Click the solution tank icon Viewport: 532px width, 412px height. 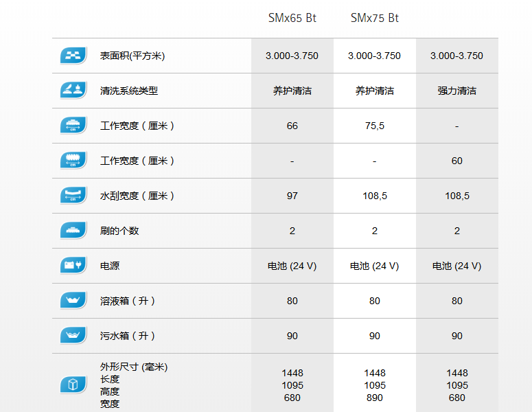point(73,300)
